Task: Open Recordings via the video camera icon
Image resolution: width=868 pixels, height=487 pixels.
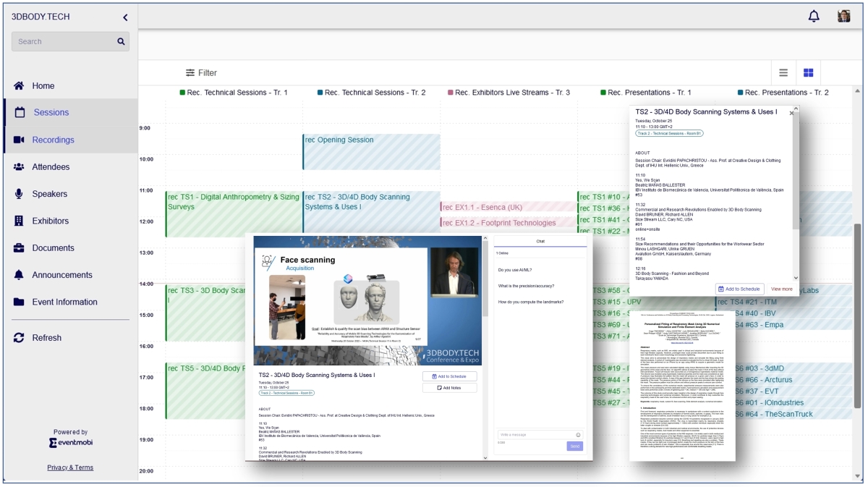Action: 19,140
